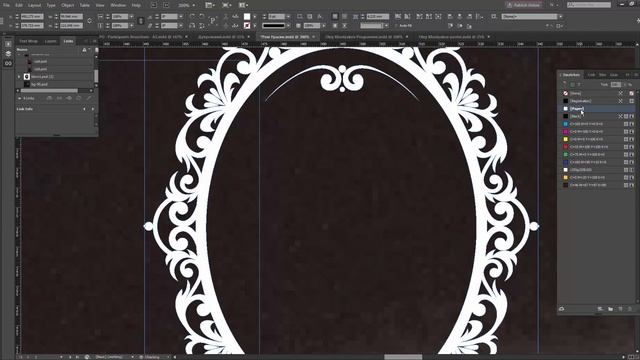The height and width of the screenshot is (360, 640).
Task: Switch to the second document tab
Action: (x=224, y=37)
